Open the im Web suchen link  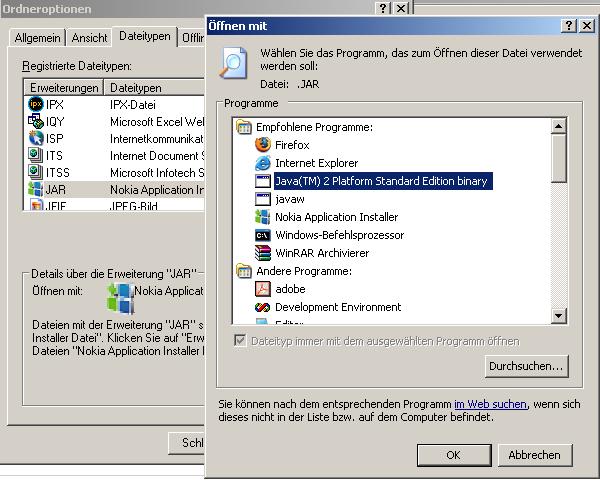pyautogui.click(x=491, y=404)
